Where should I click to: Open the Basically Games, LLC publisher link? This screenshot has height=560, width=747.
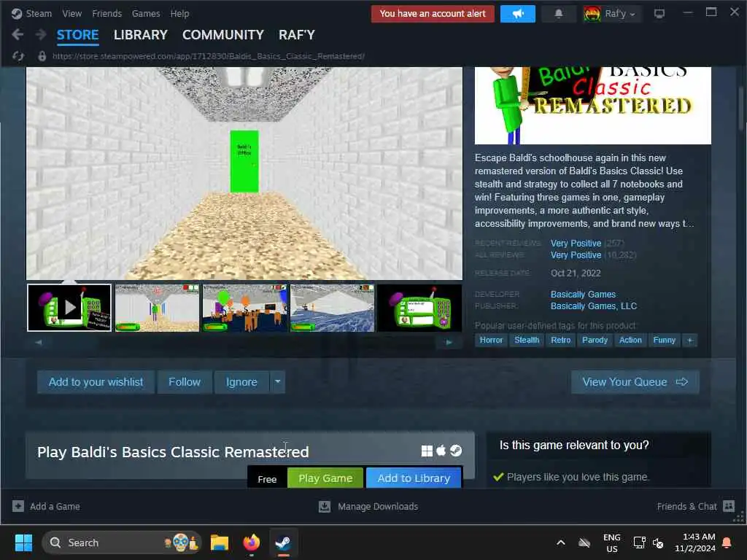594,306
